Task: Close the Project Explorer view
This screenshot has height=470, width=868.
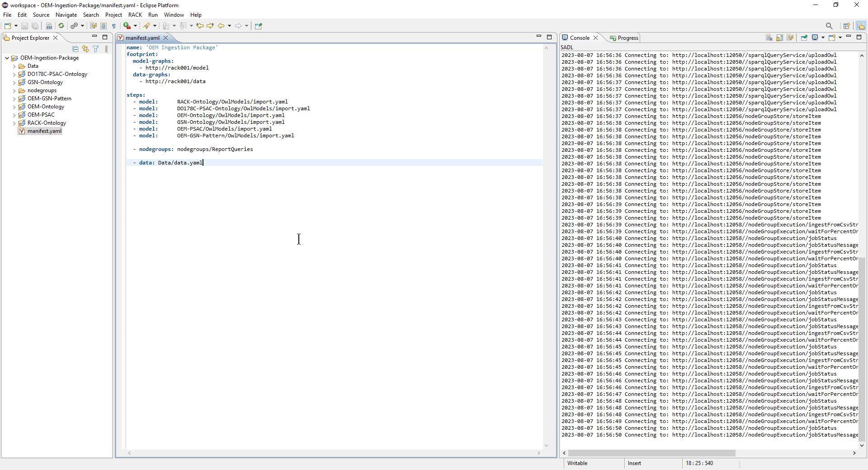Action: point(56,38)
